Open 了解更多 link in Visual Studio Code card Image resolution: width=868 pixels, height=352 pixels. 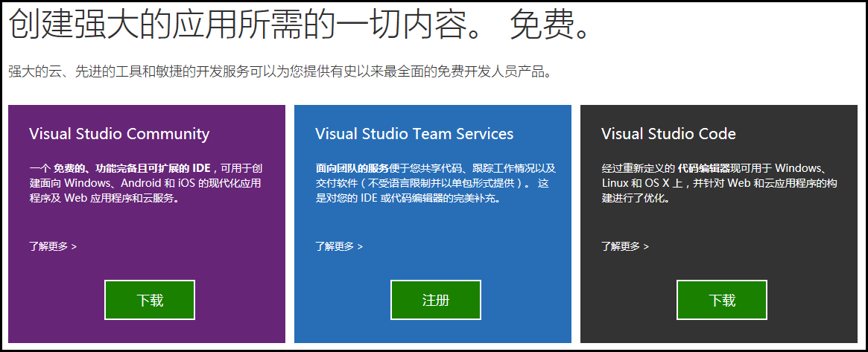pyautogui.click(x=625, y=246)
